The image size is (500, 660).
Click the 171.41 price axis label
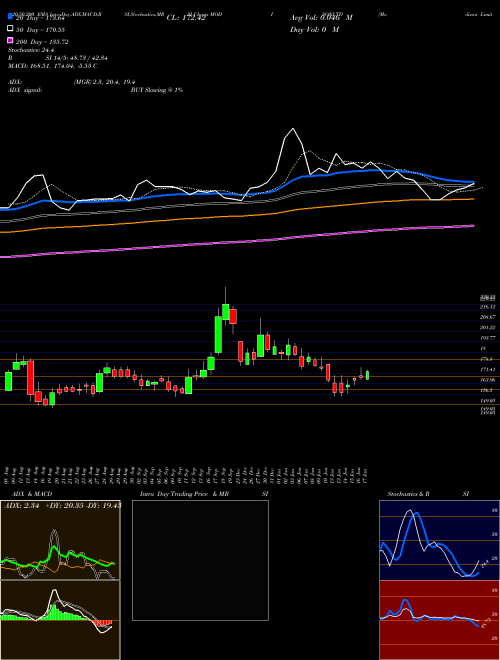[x=488, y=369]
